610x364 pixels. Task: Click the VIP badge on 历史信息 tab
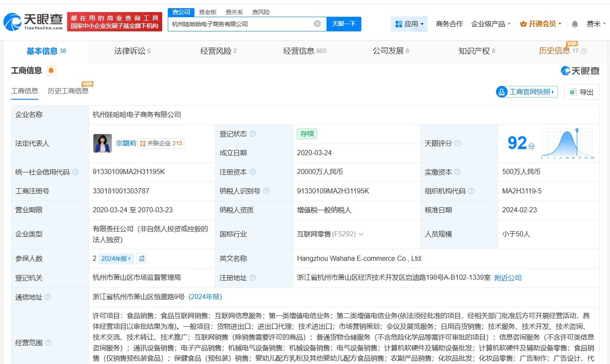point(571,43)
